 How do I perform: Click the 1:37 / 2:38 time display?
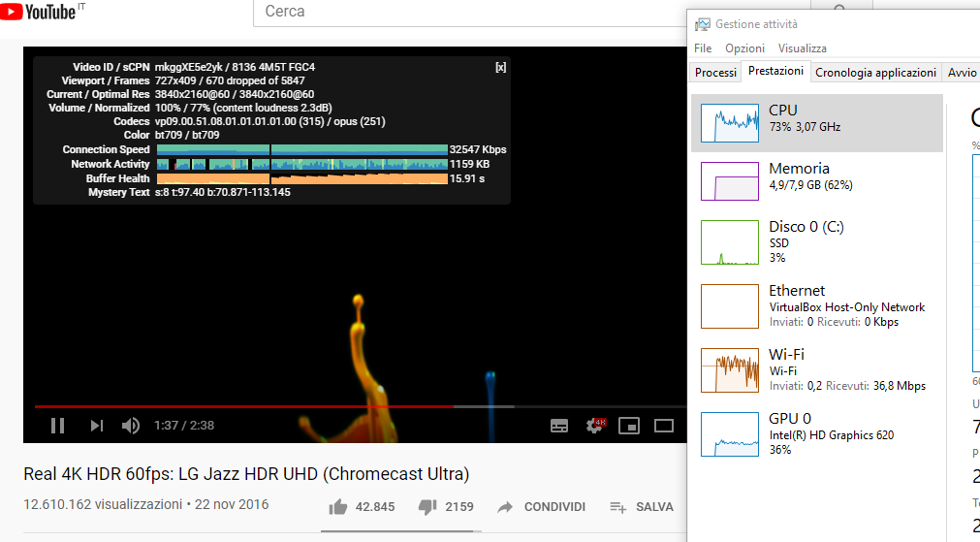(x=184, y=426)
